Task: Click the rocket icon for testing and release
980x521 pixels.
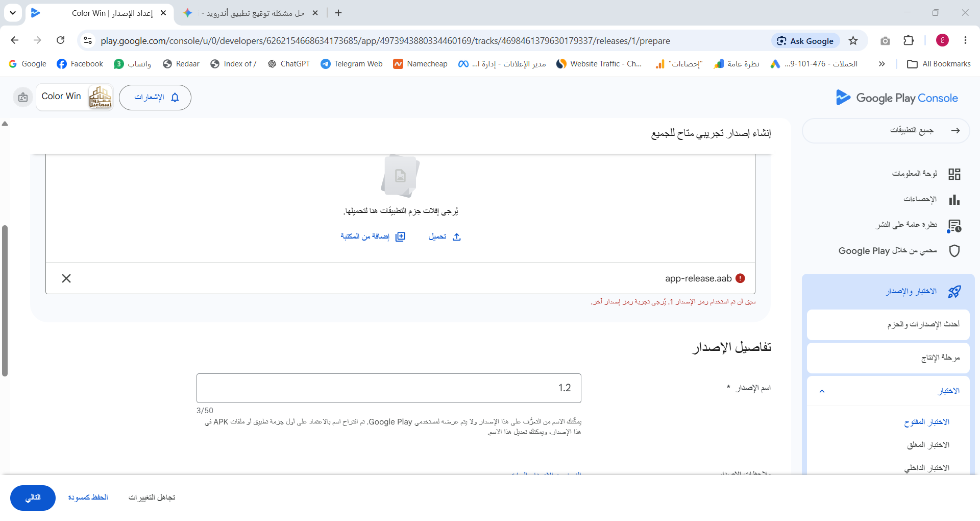Action: click(954, 292)
